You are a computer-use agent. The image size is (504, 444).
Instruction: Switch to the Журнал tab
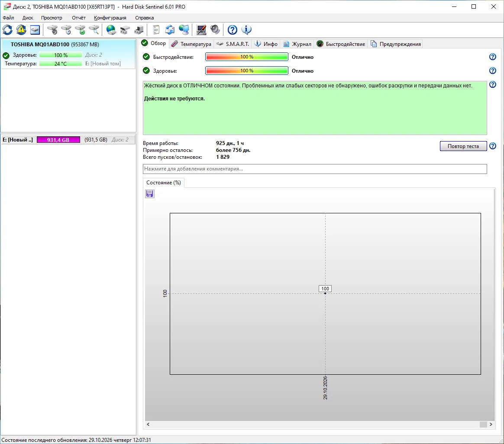(297, 44)
